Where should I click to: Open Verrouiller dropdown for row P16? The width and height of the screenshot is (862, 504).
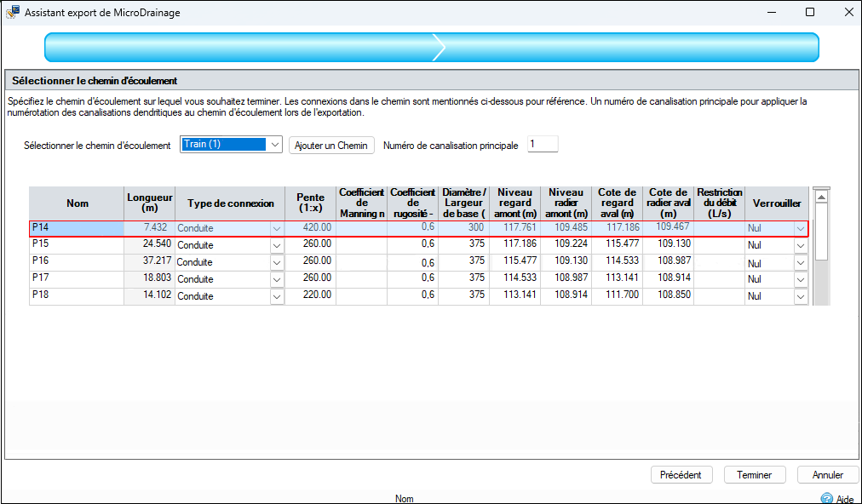(x=801, y=263)
